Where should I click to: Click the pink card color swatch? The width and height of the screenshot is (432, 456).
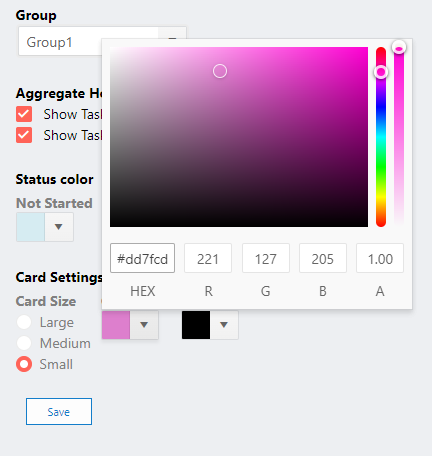pos(116,325)
